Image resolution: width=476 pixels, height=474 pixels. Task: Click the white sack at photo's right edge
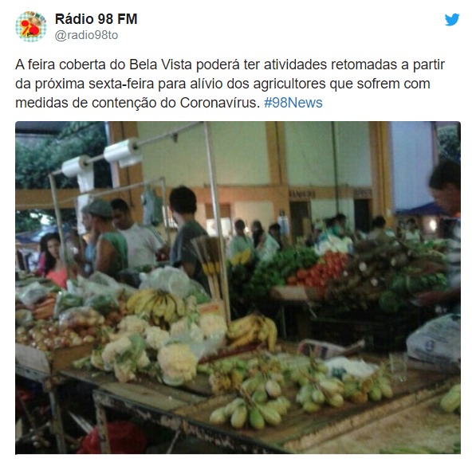434,339
